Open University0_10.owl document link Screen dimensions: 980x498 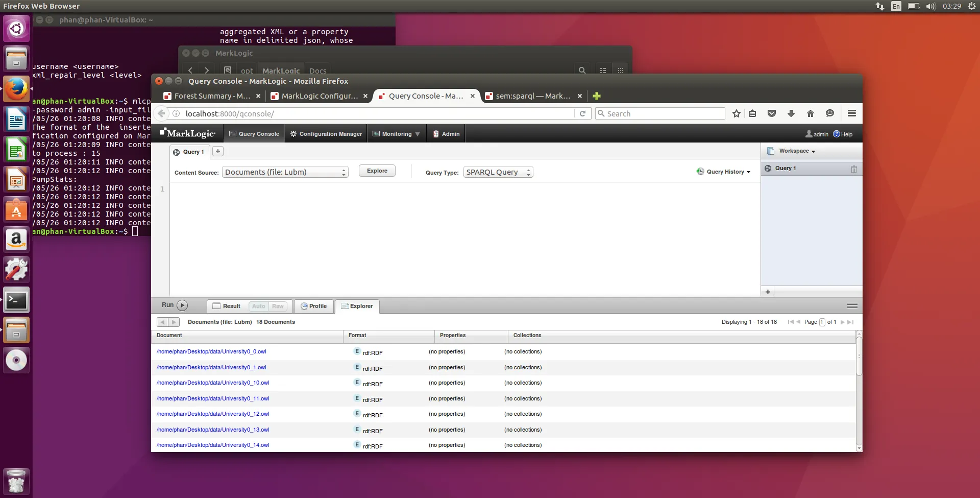point(213,383)
